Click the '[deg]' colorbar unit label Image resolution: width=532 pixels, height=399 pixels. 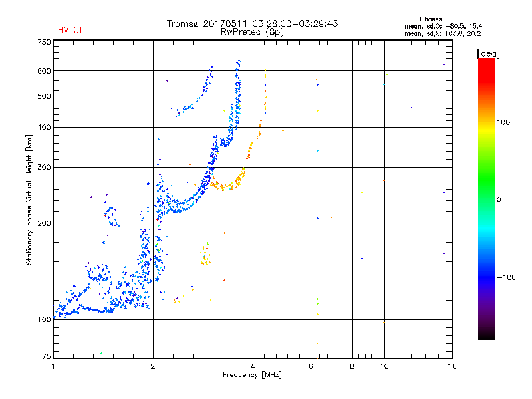[488, 53]
